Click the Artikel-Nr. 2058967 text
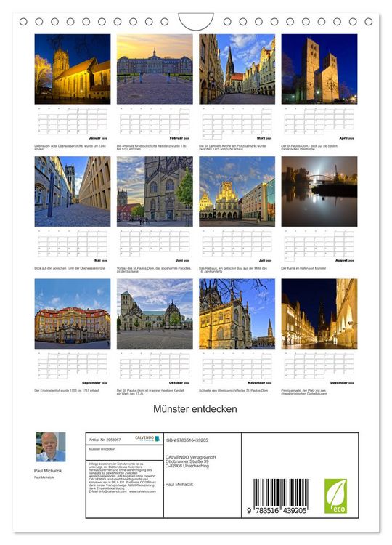The image size is (392, 545). tap(105, 440)
